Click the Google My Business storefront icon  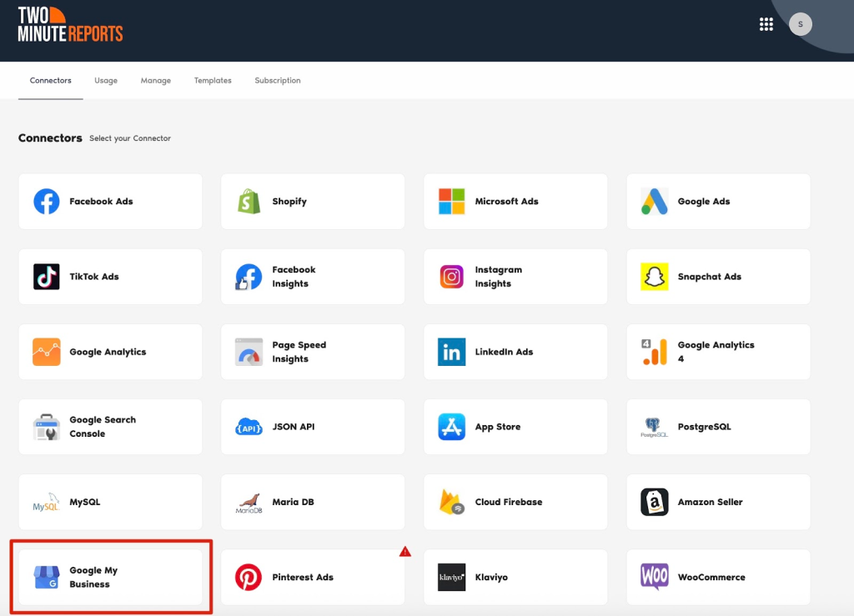coord(47,577)
